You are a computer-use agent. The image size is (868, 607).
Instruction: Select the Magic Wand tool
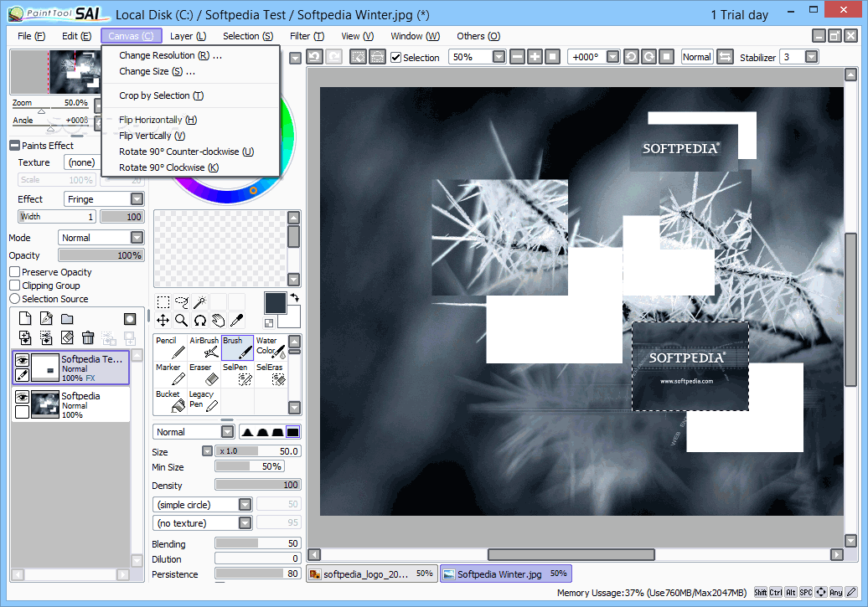point(200,301)
